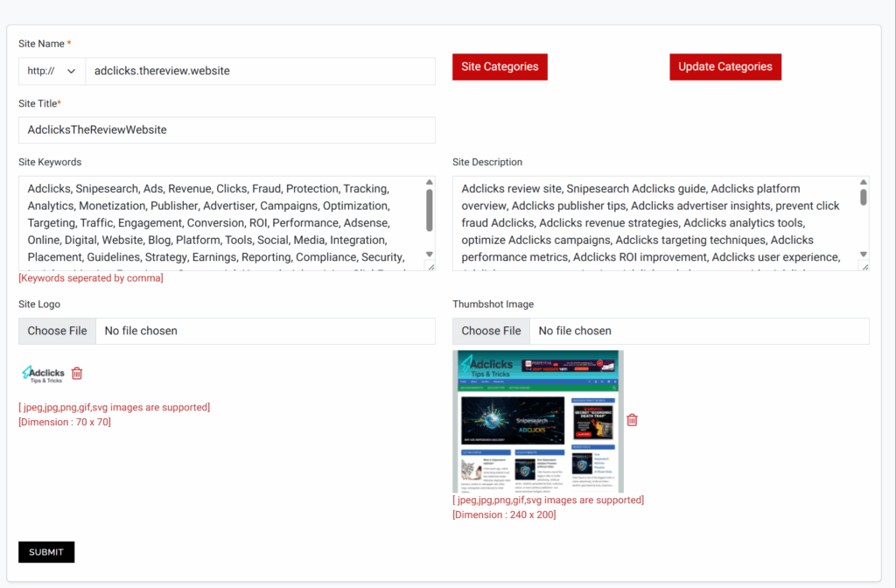Click the Site Categories button
The height and width of the screenshot is (588, 896).
click(500, 66)
